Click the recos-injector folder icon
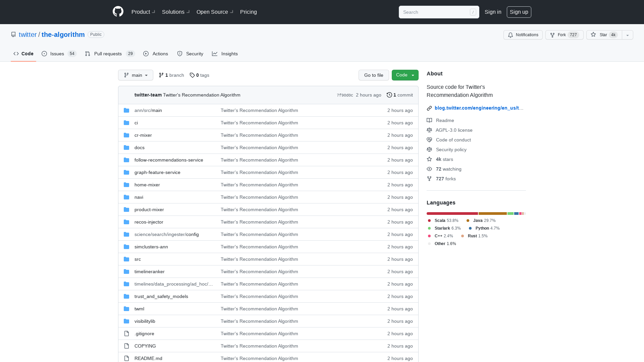 (x=126, y=222)
